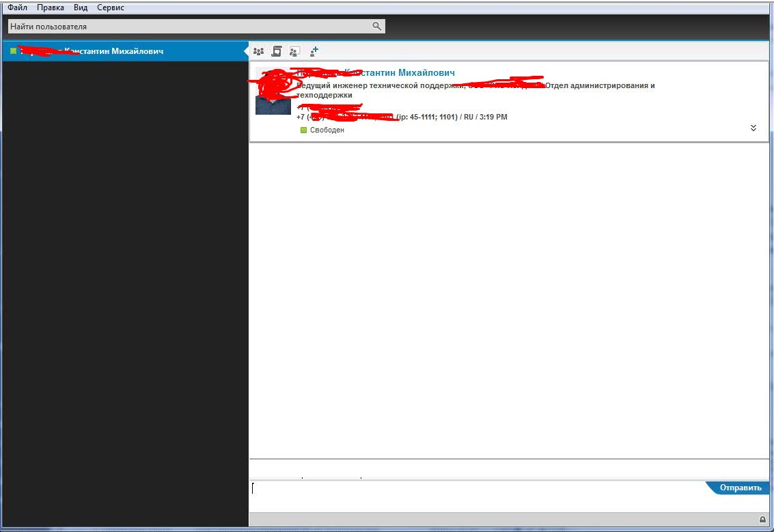Open the Вид menu

coord(81,8)
